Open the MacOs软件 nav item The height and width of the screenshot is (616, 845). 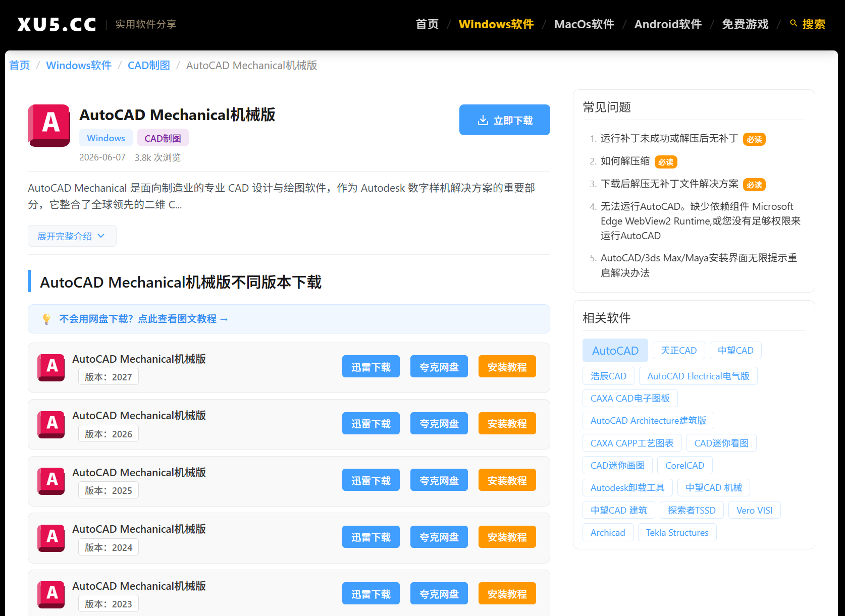584,24
